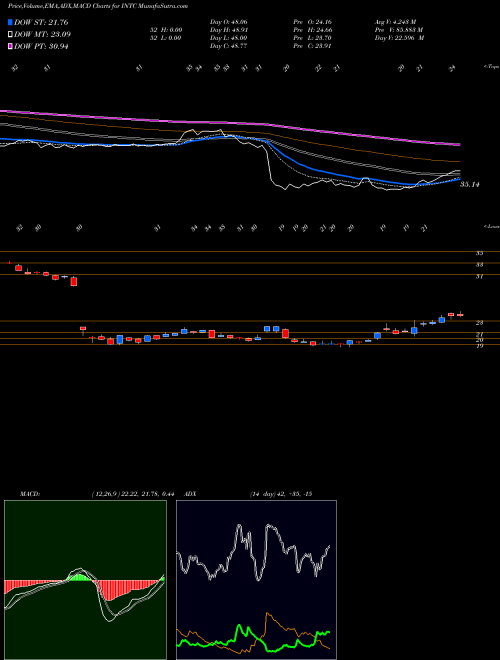Click the large red candle before the gap down
Screen dimensions: 500x660
[x=74, y=281]
